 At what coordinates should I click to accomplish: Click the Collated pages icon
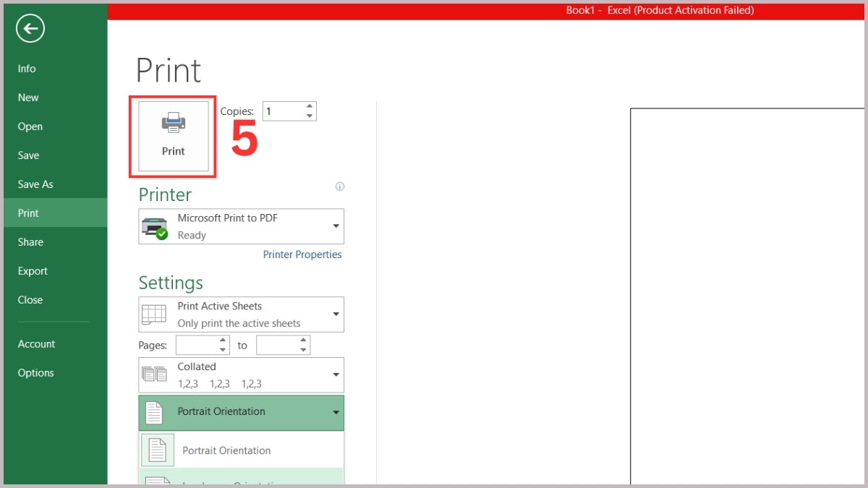click(x=154, y=374)
